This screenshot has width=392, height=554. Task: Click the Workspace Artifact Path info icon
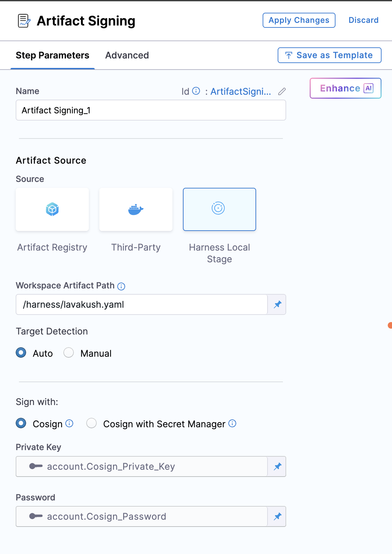(121, 286)
